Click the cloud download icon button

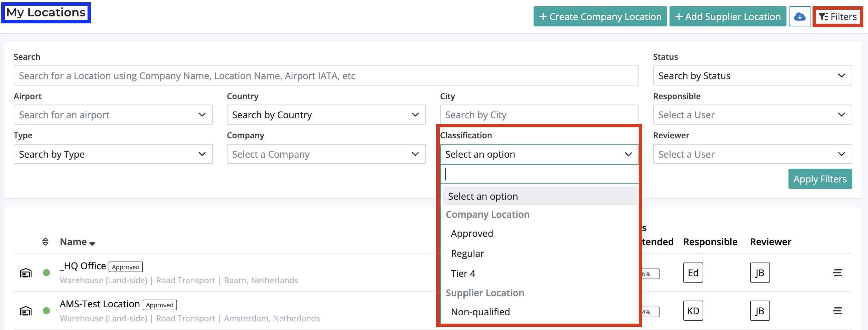[x=799, y=16]
